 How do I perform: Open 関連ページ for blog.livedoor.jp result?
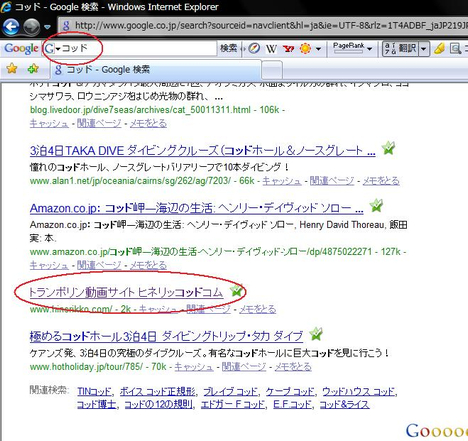(99, 123)
